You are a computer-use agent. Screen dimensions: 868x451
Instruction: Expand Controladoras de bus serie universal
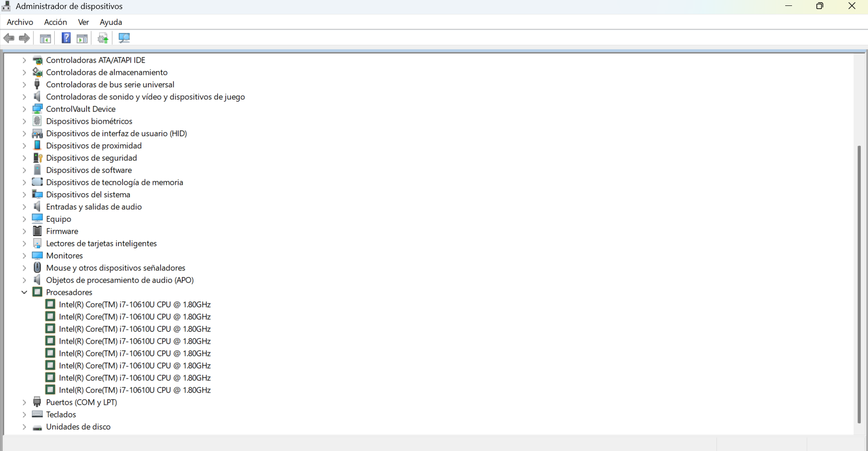(24, 85)
